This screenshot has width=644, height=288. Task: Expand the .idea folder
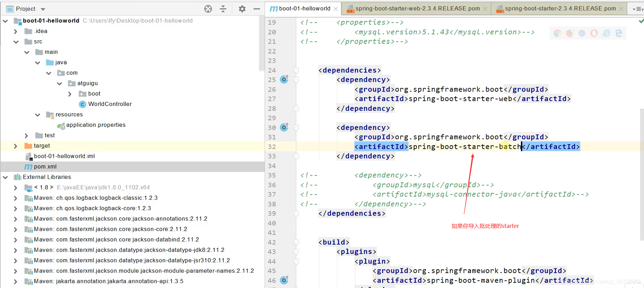pos(15,31)
